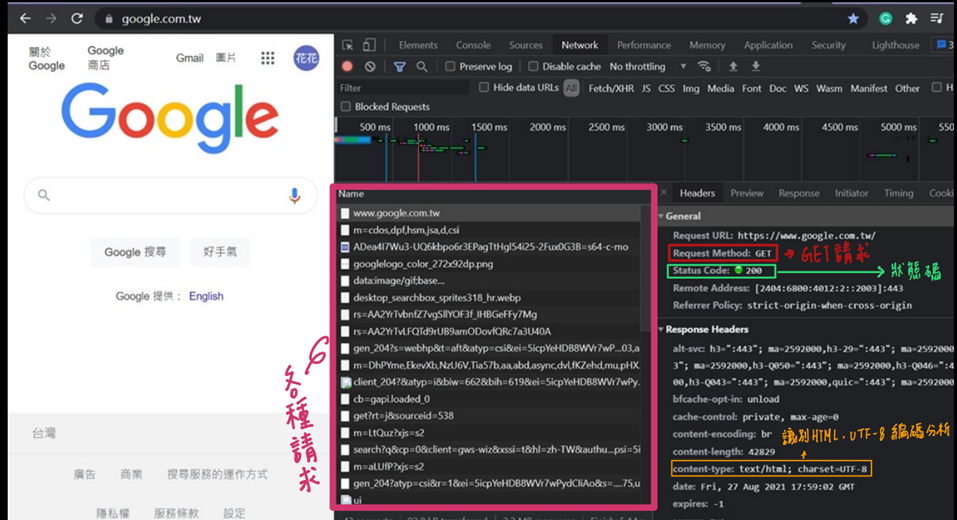957x520 pixels.
Task: Select googlelogo_color_272x92dp.png request
Action: tap(488, 264)
